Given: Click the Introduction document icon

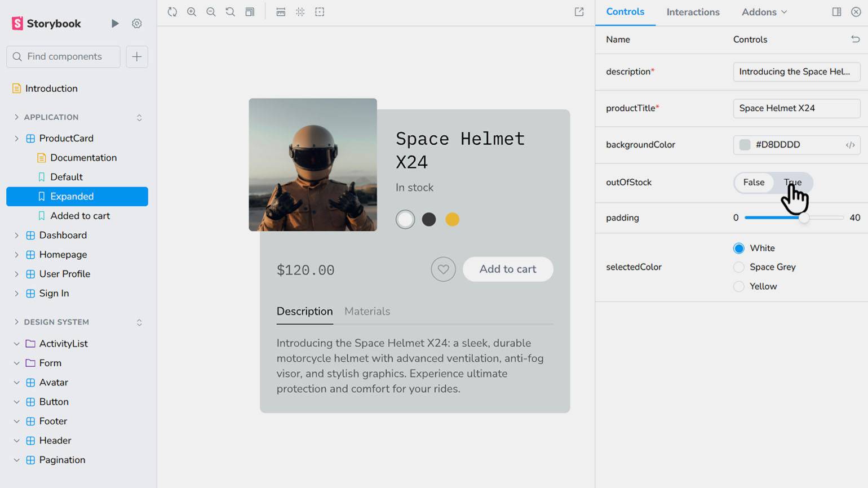Looking at the screenshot, I should point(16,88).
